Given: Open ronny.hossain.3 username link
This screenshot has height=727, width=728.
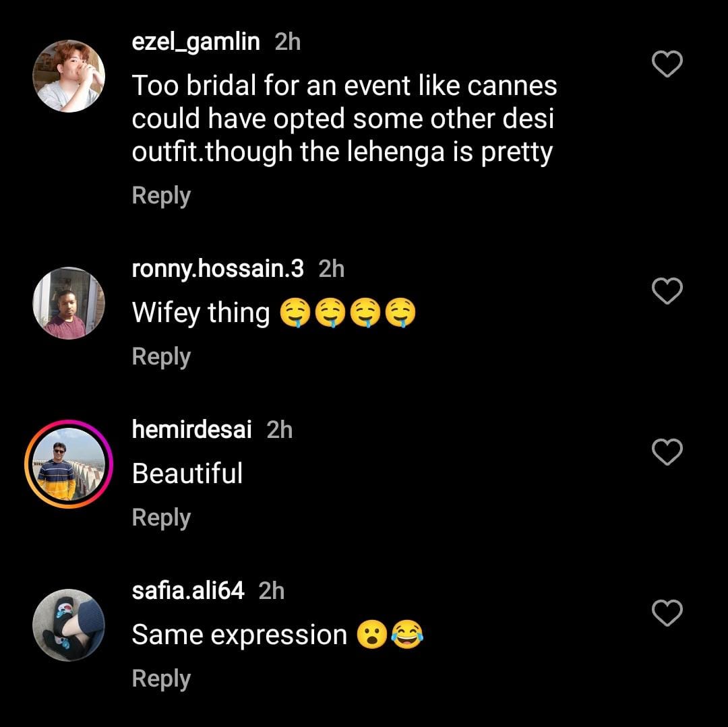Looking at the screenshot, I should 218,269.
